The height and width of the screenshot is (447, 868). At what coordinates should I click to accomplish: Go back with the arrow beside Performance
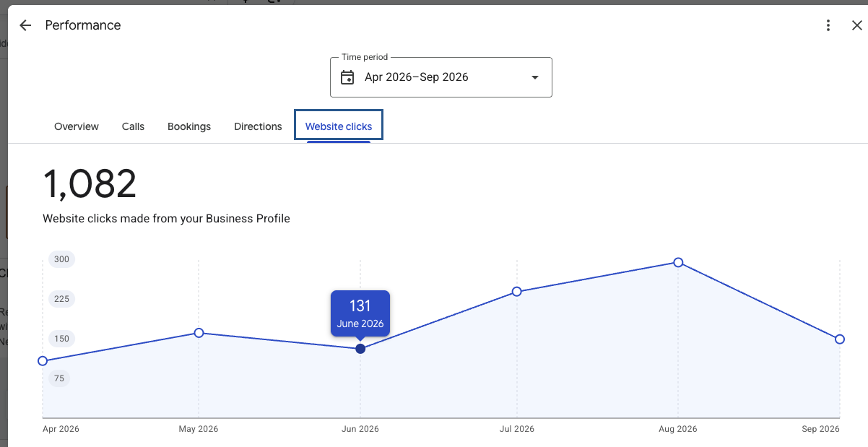25,25
